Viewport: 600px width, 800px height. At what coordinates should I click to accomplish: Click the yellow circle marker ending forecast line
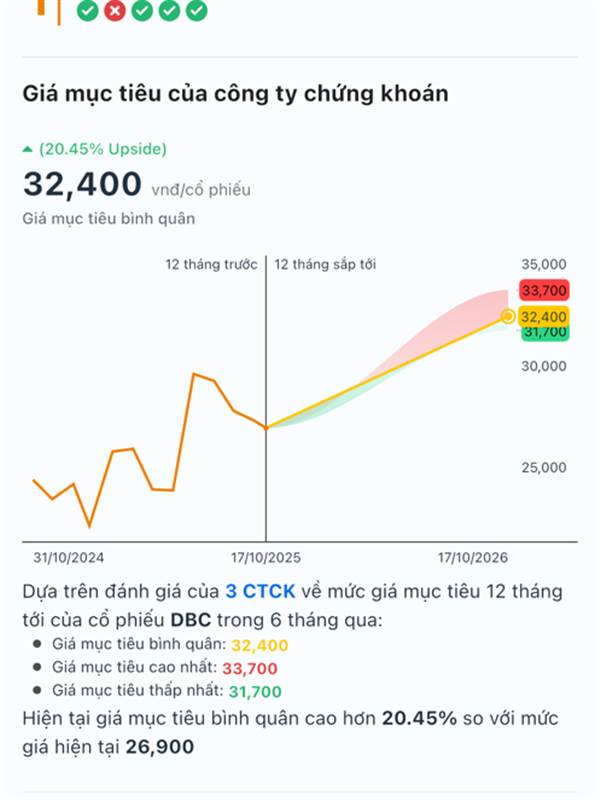[x=508, y=316]
